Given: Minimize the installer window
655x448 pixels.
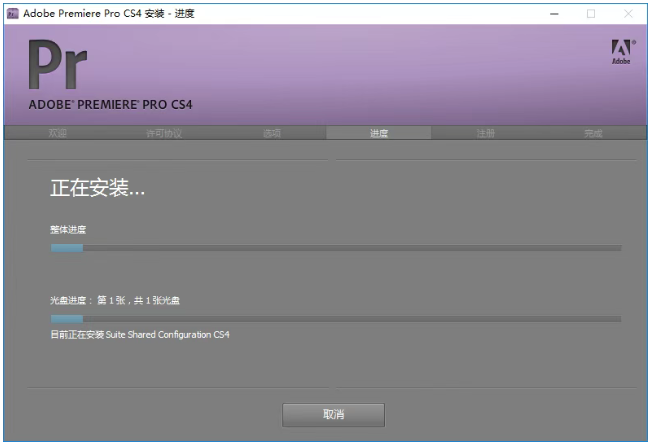Looking at the screenshot, I should [x=554, y=13].
